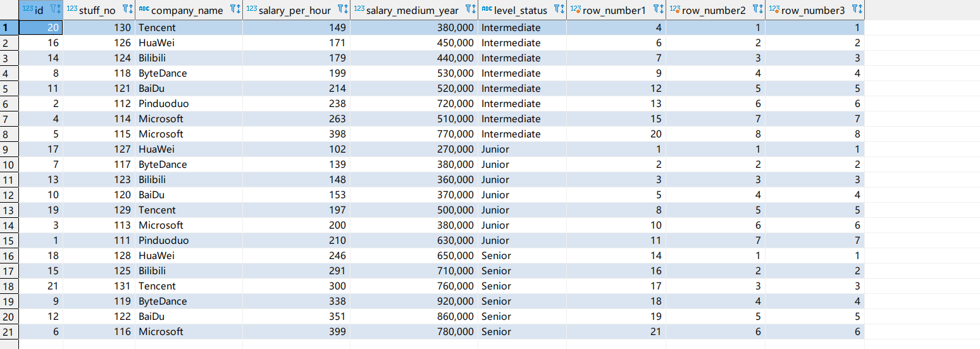Click the ABC text type icon beside level_status
The width and height of the screenshot is (980, 349).
[x=487, y=9]
